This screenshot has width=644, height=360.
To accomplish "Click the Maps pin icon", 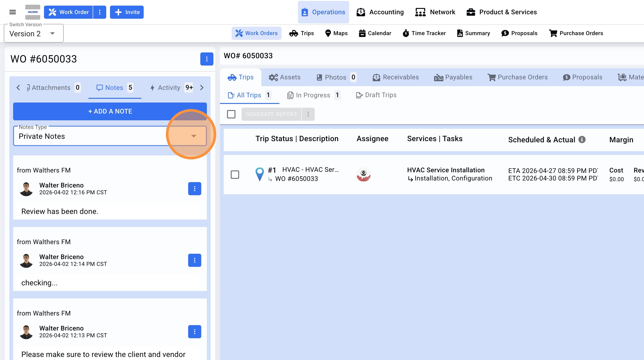I will pyautogui.click(x=328, y=33).
